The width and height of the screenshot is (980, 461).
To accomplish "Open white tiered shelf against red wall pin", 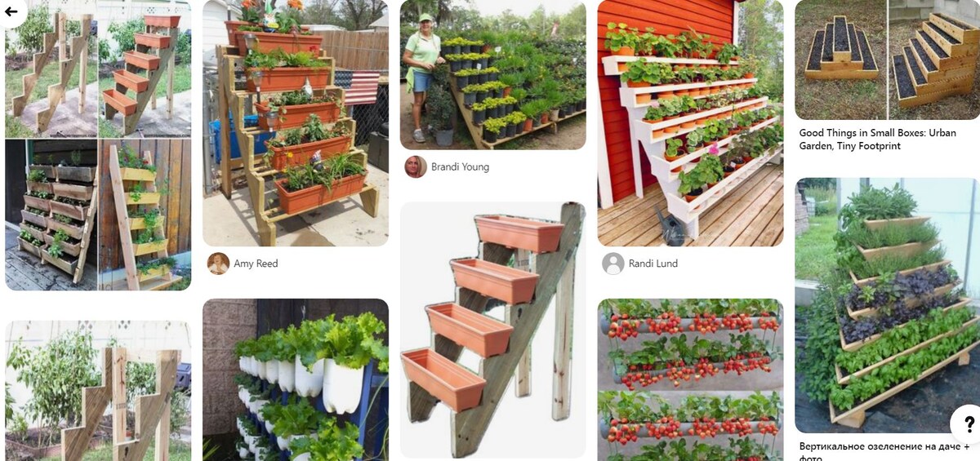I will [x=690, y=123].
